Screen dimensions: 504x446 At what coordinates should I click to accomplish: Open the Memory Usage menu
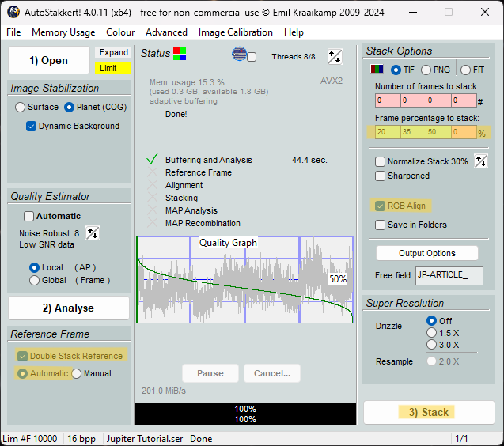(x=63, y=32)
